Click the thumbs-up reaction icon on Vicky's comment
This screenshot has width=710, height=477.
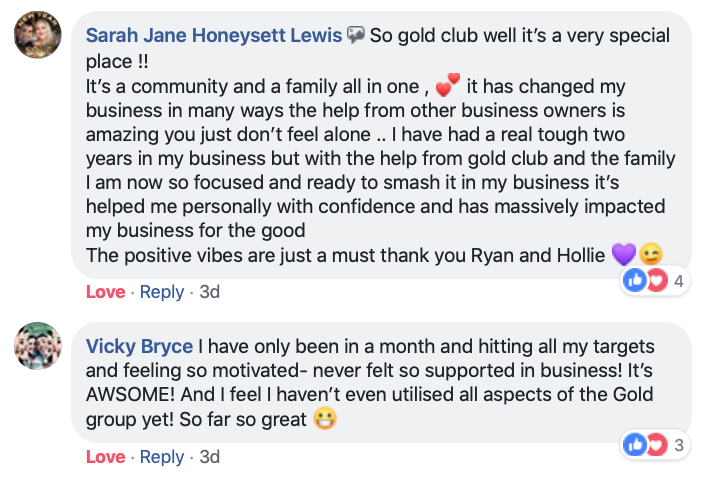coord(634,445)
